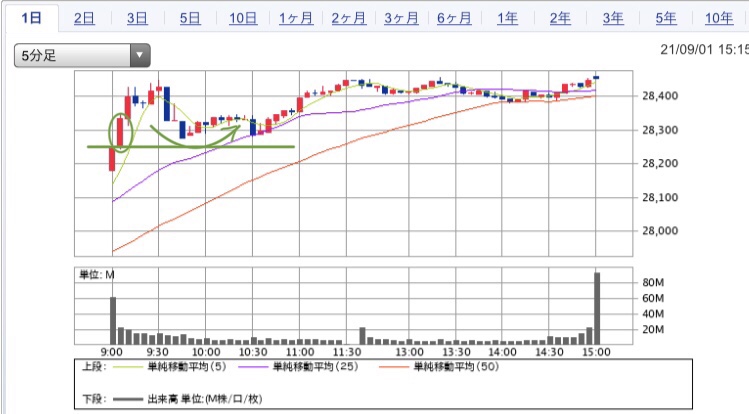Click the 21/09/01 15:15 timestamp
This screenshot has width=749, height=414.
pos(705,49)
